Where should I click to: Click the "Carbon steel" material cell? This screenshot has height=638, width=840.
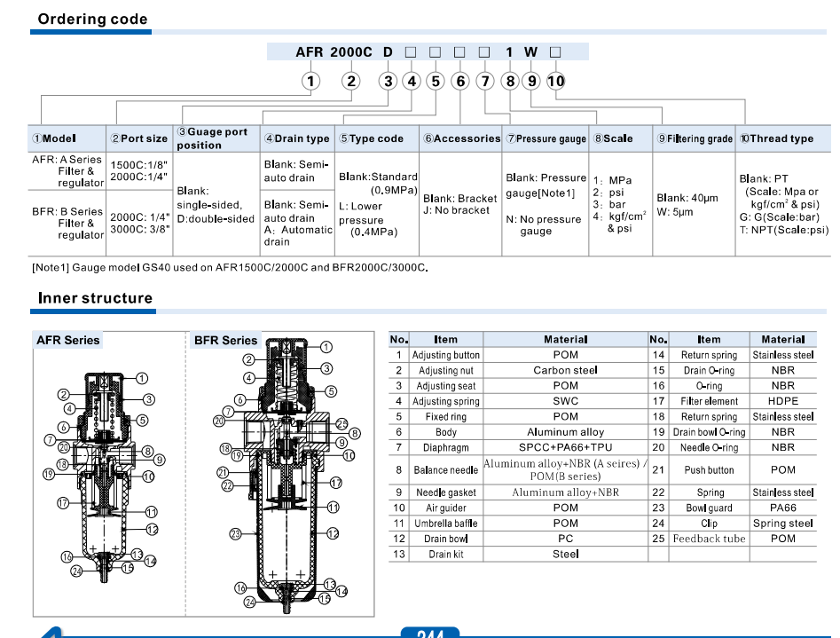tap(565, 370)
